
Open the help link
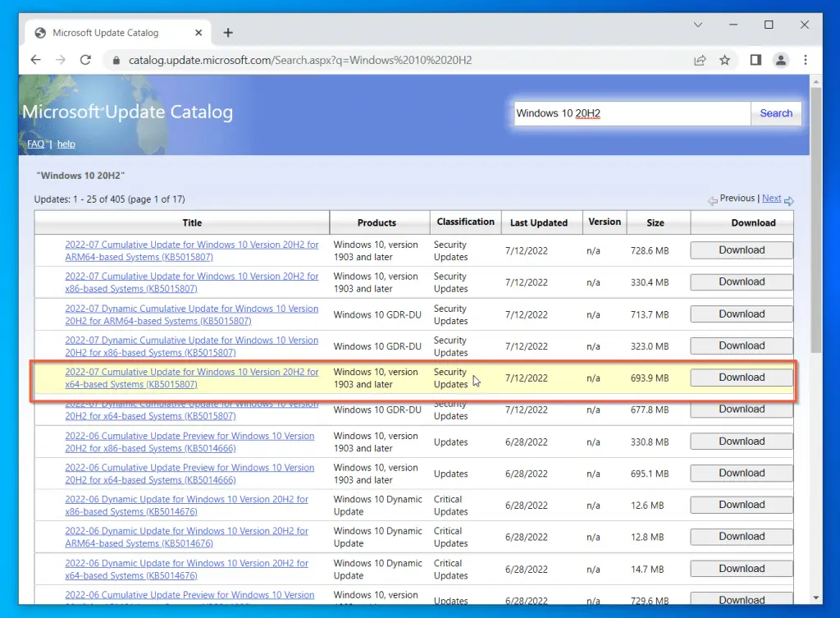[66, 144]
